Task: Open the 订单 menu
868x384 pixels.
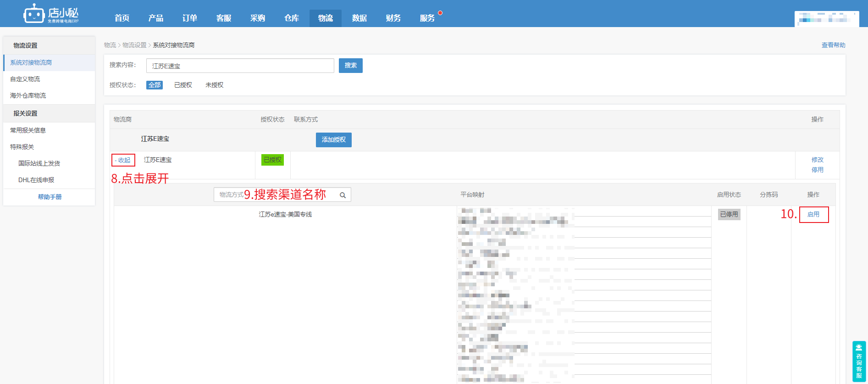Action: click(x=190, y=18)
